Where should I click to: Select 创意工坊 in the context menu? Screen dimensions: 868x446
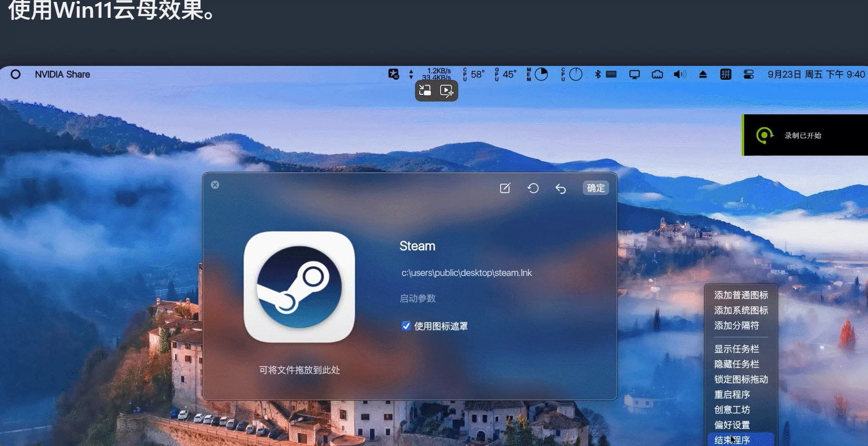[x=733, y=409]
